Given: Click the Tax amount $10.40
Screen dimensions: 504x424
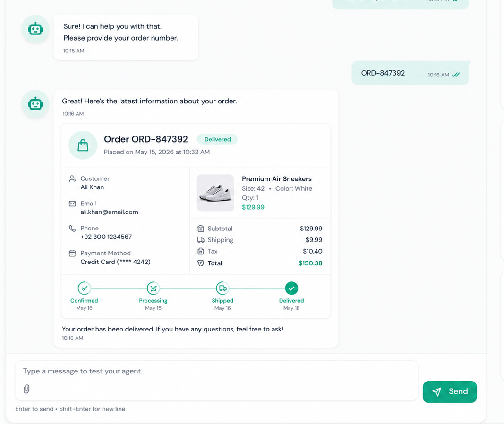Looking at the screenshot, I should pos(312,251).
